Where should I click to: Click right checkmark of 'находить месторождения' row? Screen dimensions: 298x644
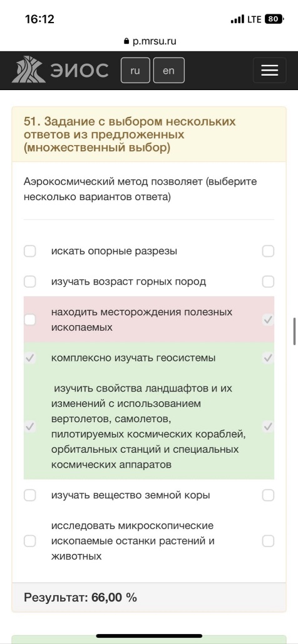coord(268,319)
